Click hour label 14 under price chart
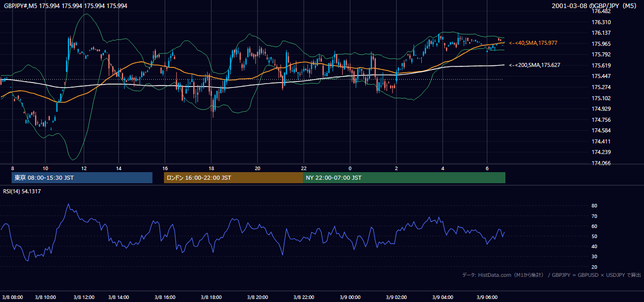The width and height of the screenshot is (644, 302). [x=118, y=168]
